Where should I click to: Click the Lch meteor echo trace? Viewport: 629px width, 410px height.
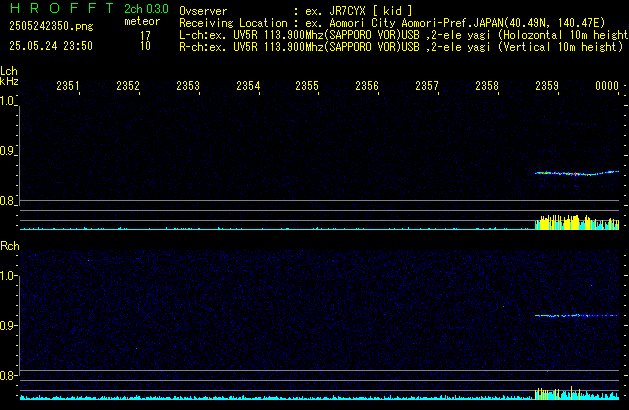tap(577, 173)
